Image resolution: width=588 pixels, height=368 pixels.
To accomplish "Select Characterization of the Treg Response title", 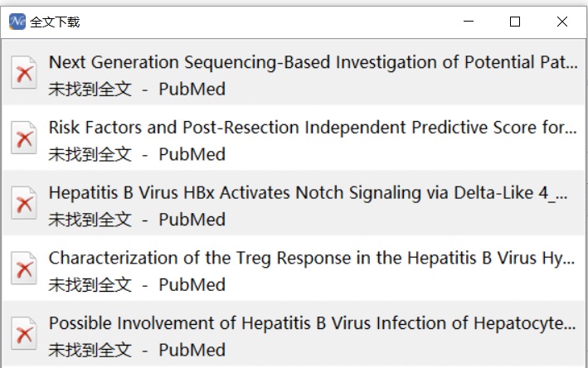I will click(x=312, y=258).
